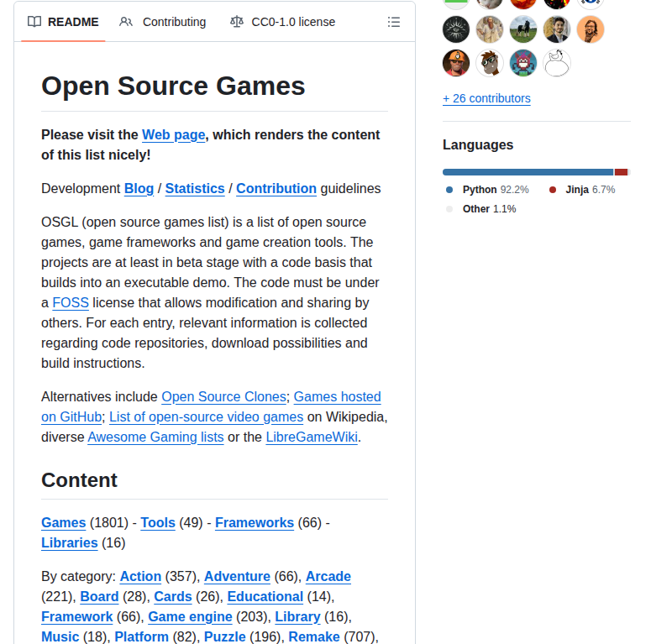Open the Open Source Clones link

click(223, 396)
